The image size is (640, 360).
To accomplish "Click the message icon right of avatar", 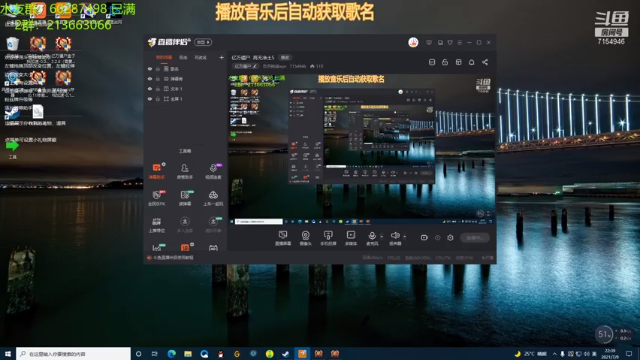I will (x=429, y=42).
